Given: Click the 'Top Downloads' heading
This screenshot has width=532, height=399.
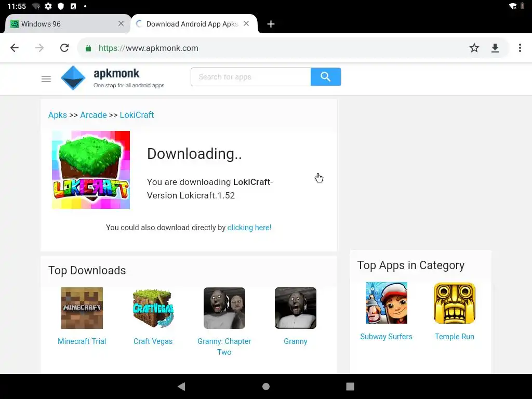Looking at the screenshot, I should coord(87,270).
